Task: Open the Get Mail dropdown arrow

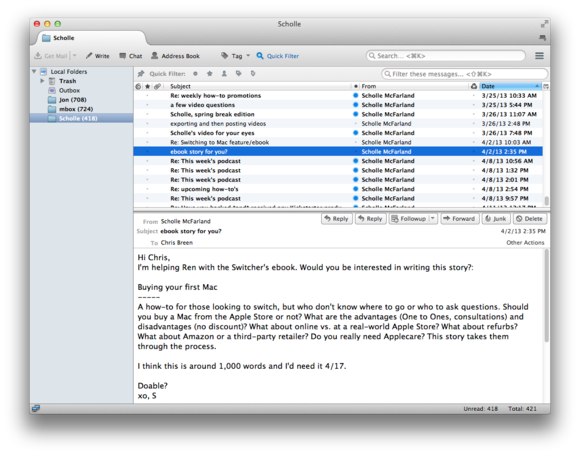Action: (x=74, y=56)
